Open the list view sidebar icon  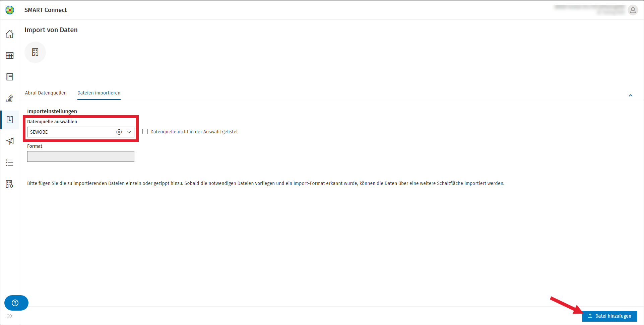10,163
